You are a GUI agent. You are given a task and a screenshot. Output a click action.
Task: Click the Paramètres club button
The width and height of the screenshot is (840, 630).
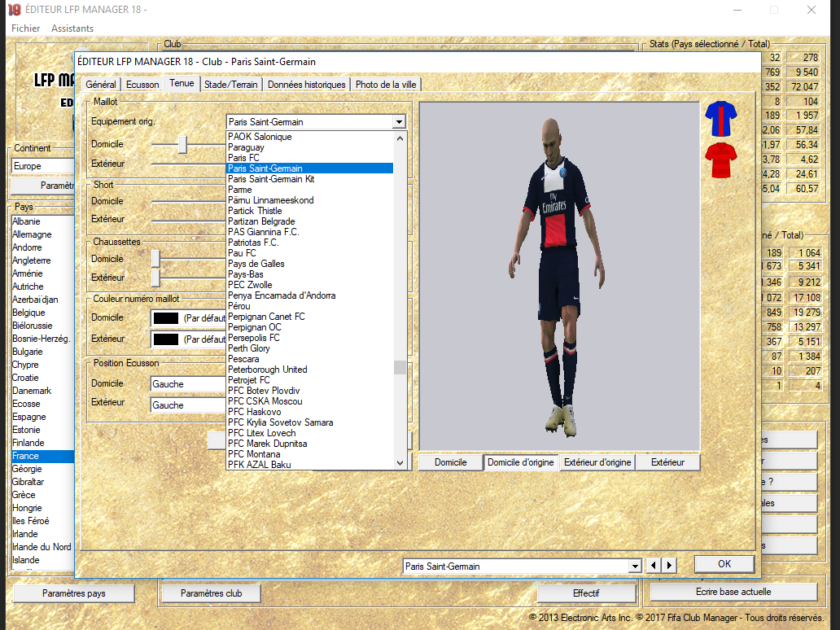[211, 593]
